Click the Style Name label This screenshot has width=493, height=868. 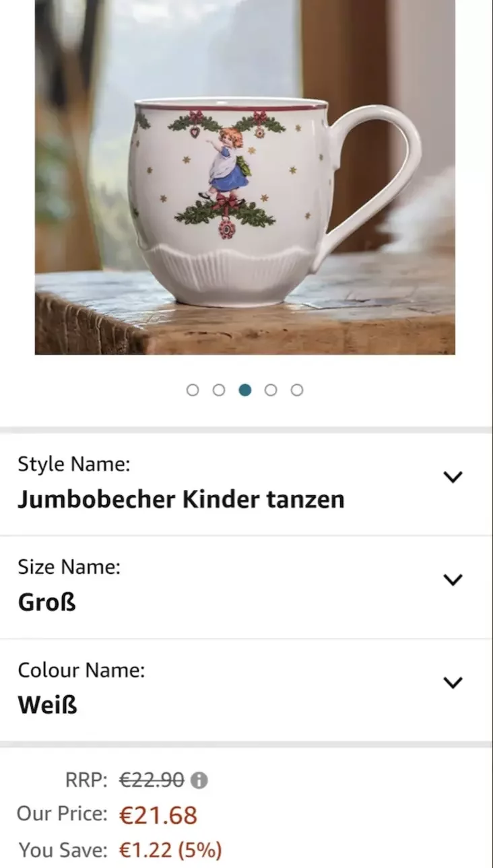74,464
